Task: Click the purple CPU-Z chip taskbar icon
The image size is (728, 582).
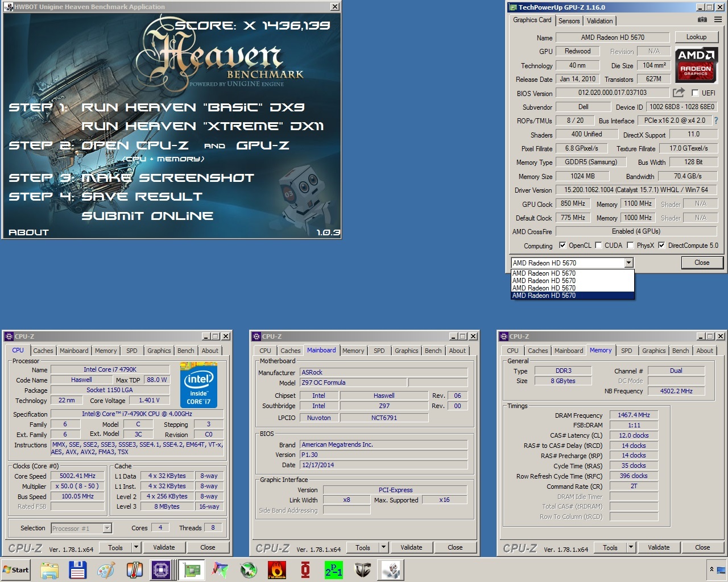Action: [x=161, y=569]
